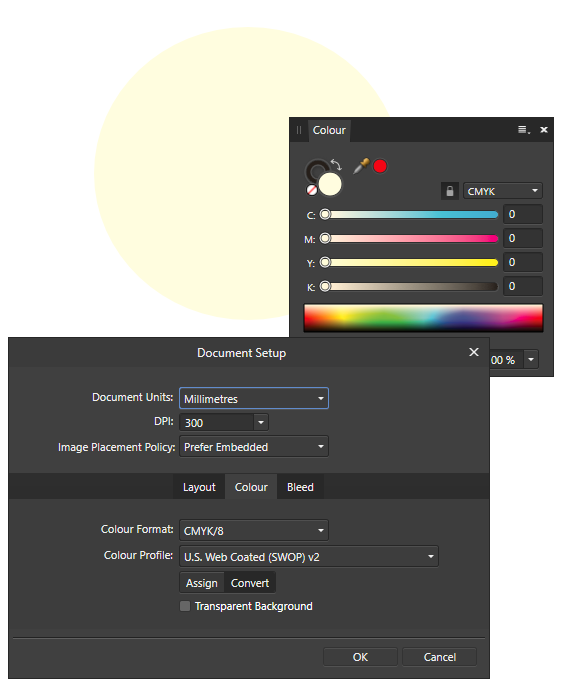Screen dimensions: 565x688
Task: Expand the Document Units Millimetres dropdown
Action: coord(254,398)
